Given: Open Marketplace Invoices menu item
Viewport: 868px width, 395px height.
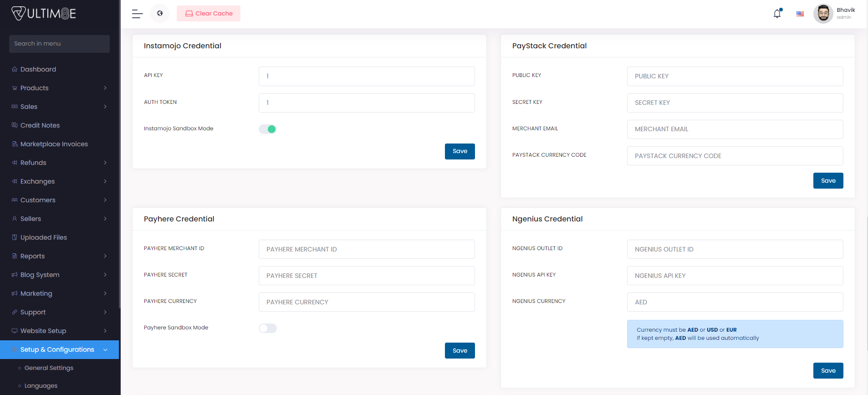Looking at the screenshot, I should pyautogui.click(x=59, y=144).
